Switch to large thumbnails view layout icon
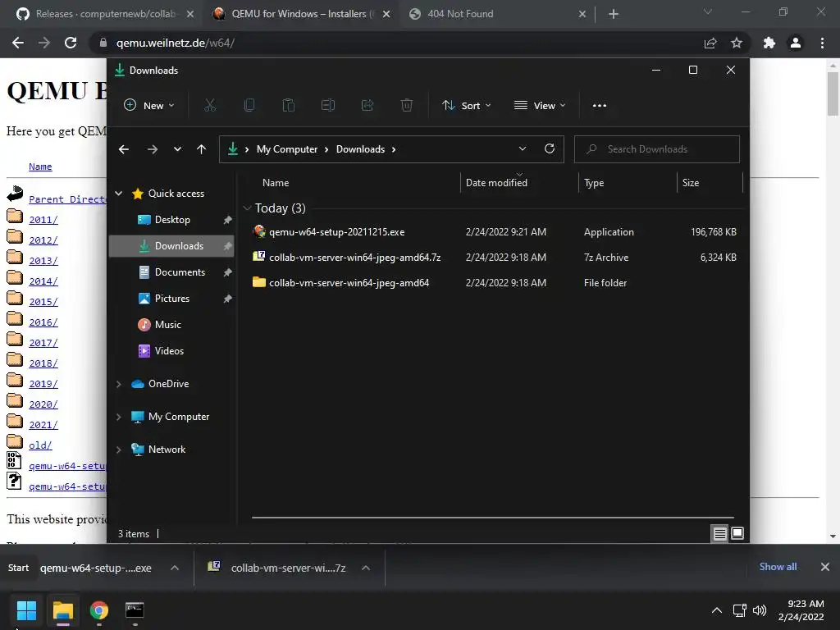840x630 pixels. point(737,533)
